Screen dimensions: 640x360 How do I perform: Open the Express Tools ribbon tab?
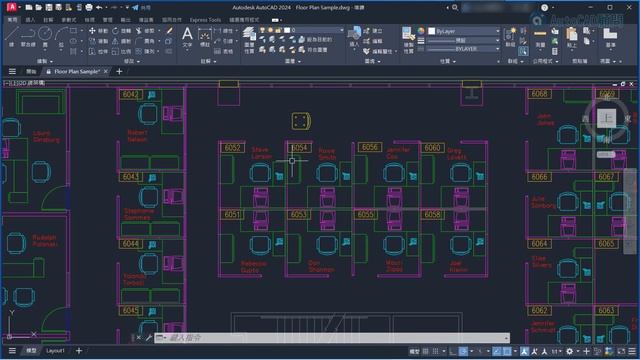(x=205, y=20)
